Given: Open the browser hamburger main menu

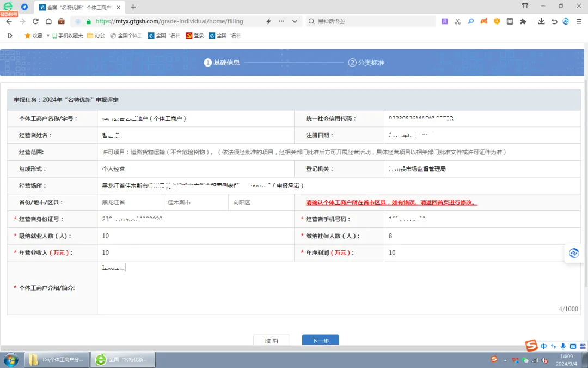Looking at the screenshot, I should click(579, 21).
